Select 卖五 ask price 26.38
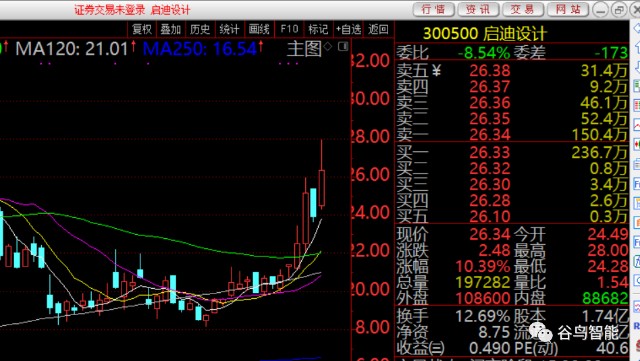640x361 pixels. pyautogui.click(x=489, y=71)
